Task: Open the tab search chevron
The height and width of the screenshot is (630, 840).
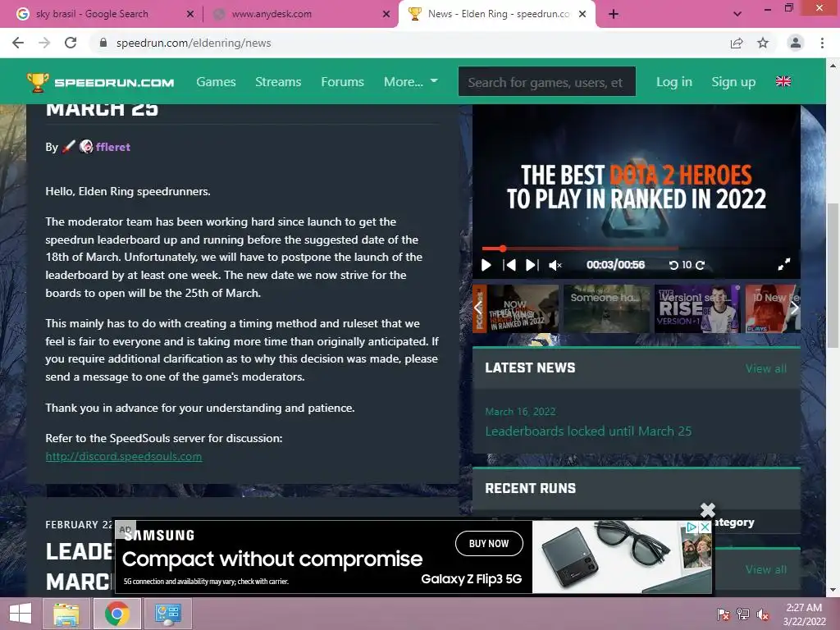Action: pyautogui.click(x=737, y=14)
